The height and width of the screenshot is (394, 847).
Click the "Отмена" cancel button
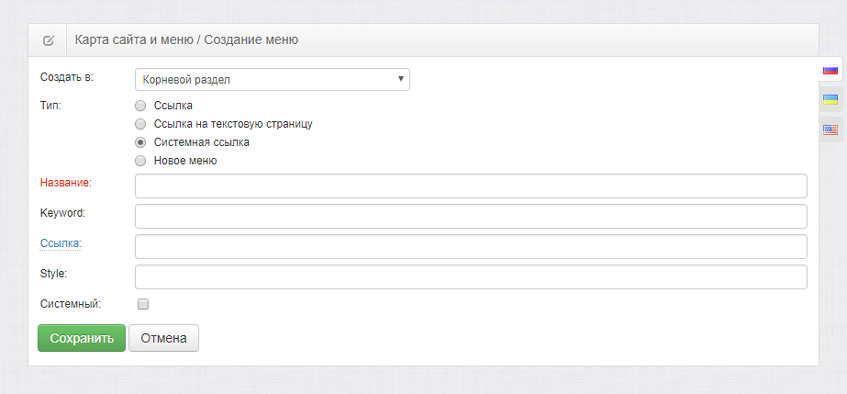[164, 338]
